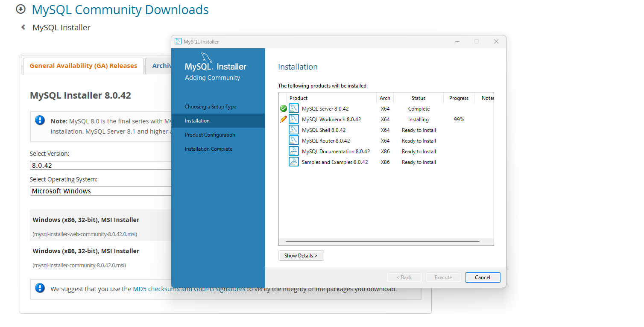
Task: Expand Show Details in installer
Action: pos(301,256)
